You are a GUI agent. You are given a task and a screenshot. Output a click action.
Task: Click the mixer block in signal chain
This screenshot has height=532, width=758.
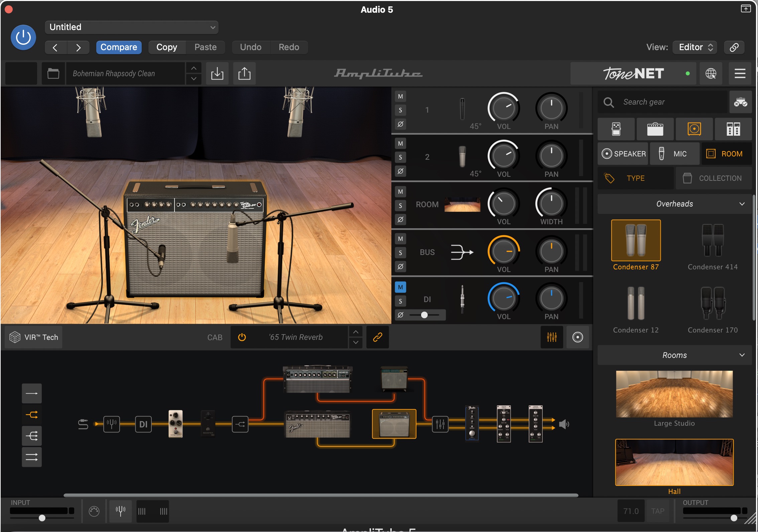[440, 424]
